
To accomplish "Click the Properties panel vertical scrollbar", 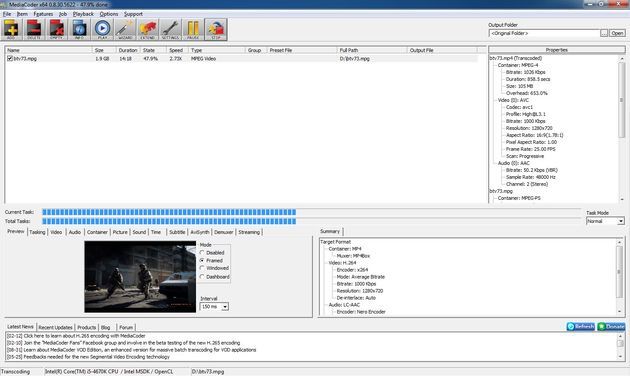I will 622,129.
